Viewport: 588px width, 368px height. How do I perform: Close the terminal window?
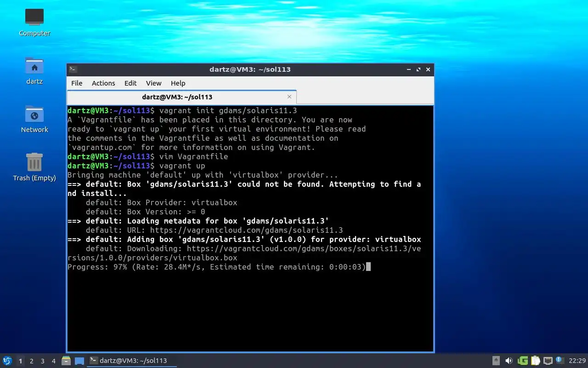coord(428,69)
